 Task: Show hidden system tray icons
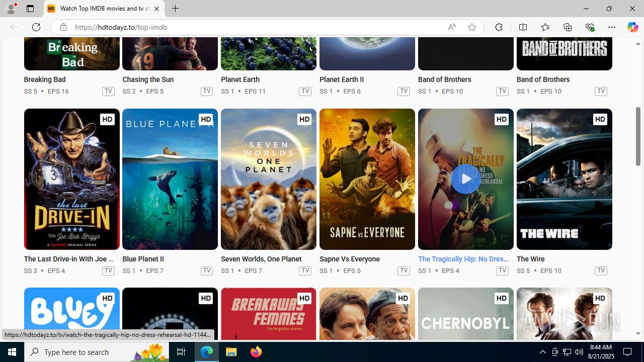tap(542, 352)
